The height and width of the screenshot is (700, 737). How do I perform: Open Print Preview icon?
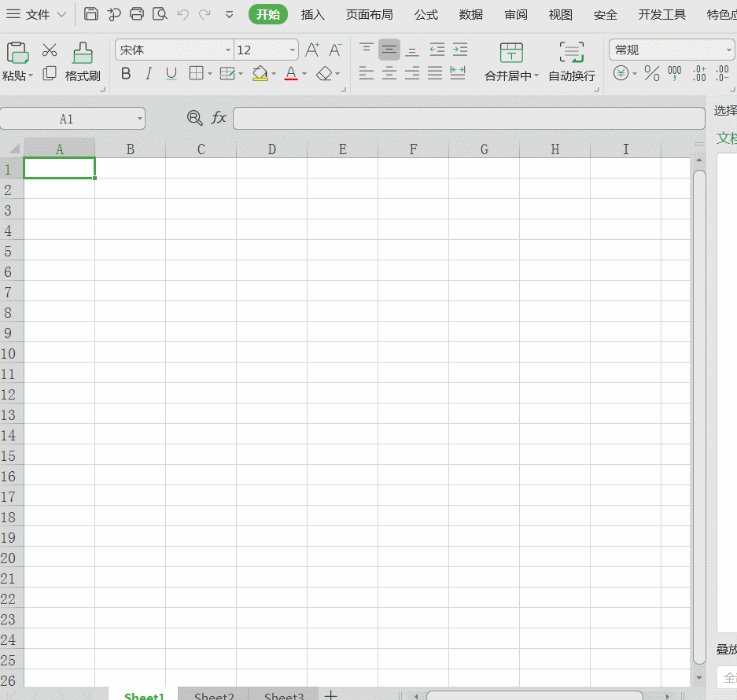click(x=160, y=14)
